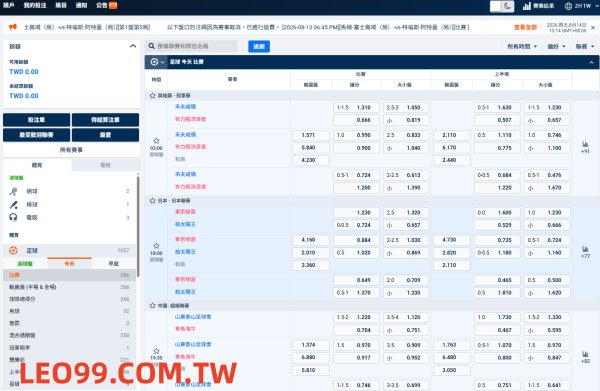
Task: Toggle favorite star for Japan league header
Action: coord(152,200)
